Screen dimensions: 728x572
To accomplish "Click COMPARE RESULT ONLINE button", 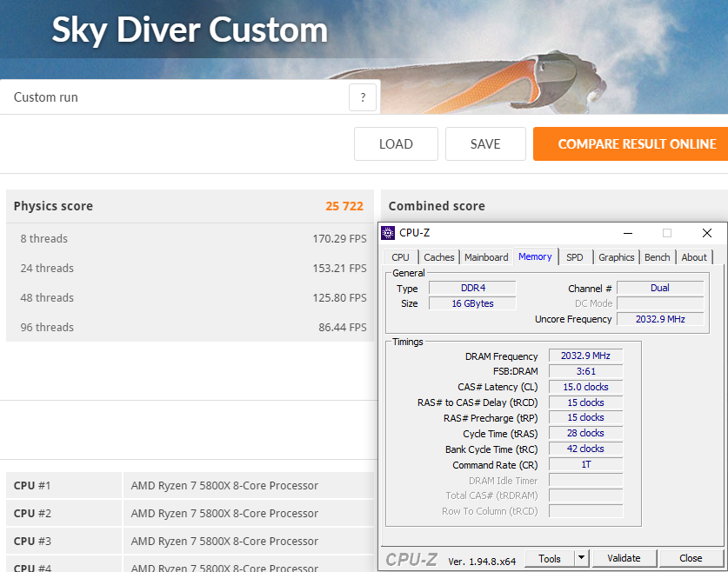I will pyautogui.click(x=632, y=143).
